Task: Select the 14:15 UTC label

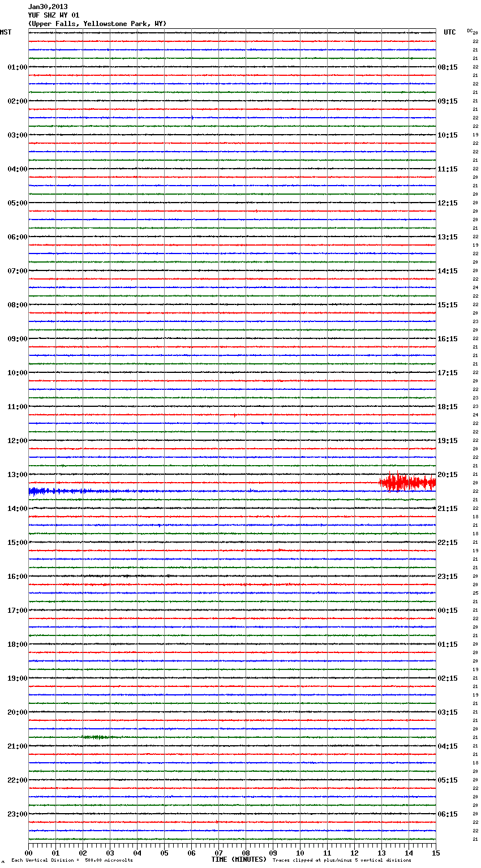Action: point(448,271)
